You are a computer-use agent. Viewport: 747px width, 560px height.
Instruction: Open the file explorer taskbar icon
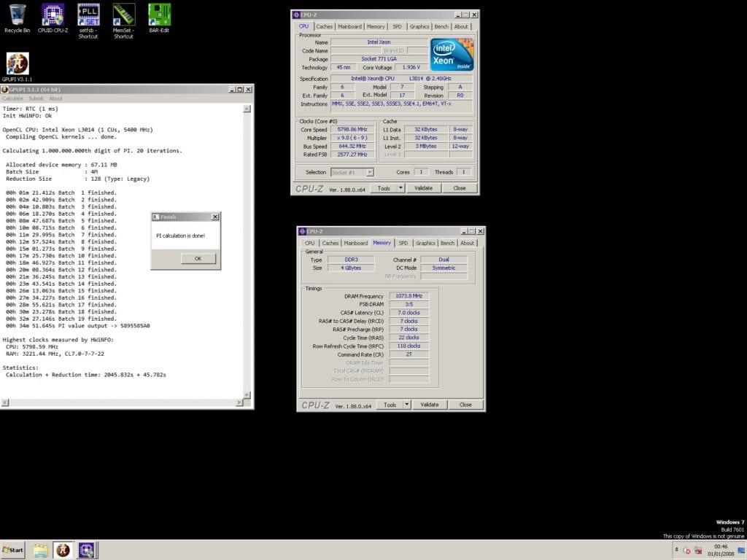click(41, 550)
